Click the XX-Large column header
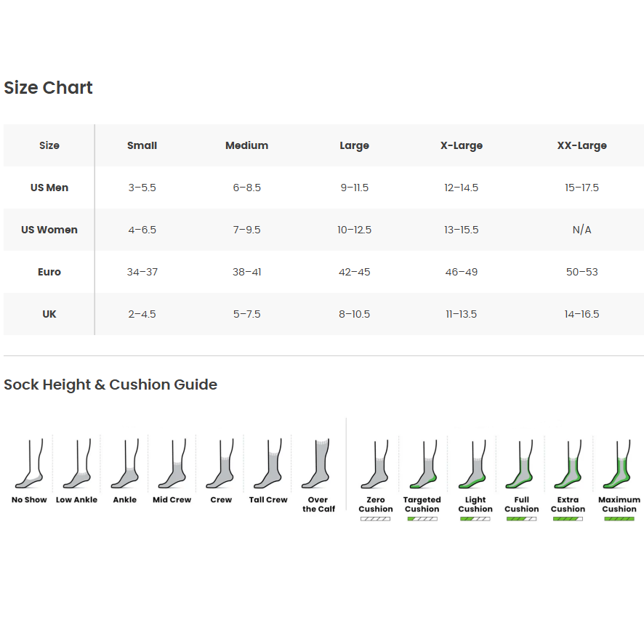The height and width of the screenshot is (644, 644). pos(581,145)
